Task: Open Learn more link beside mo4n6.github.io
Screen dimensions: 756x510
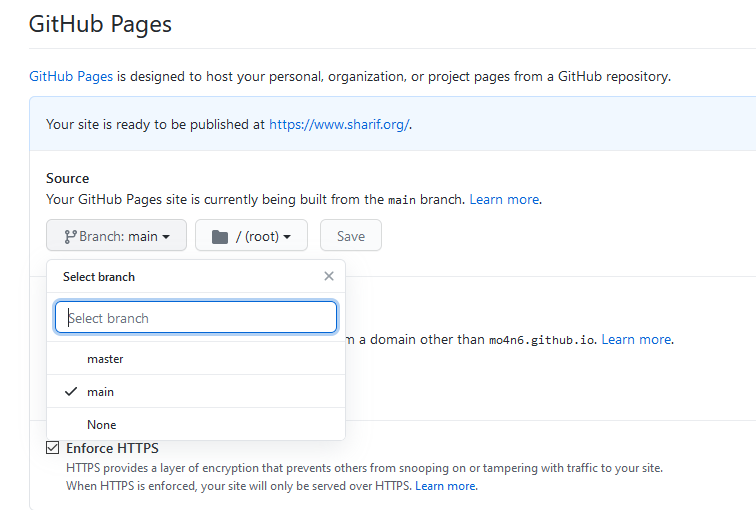Action: click(636, 339)
